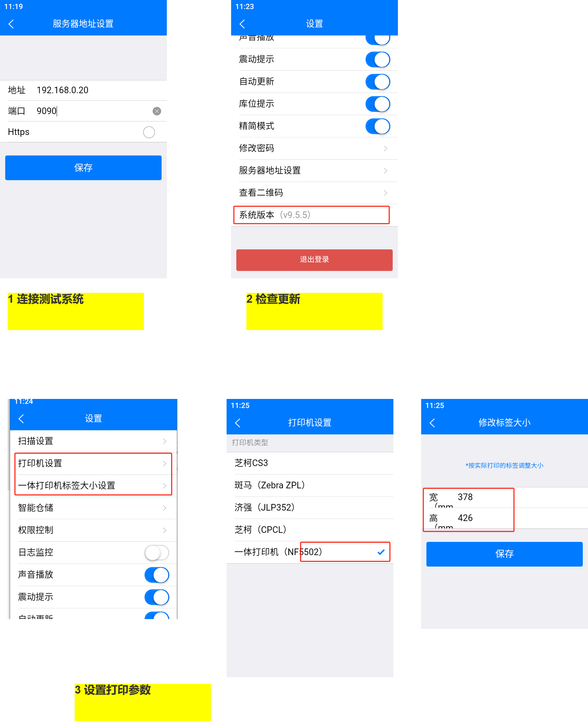Go back from server address settings screen

11,24
